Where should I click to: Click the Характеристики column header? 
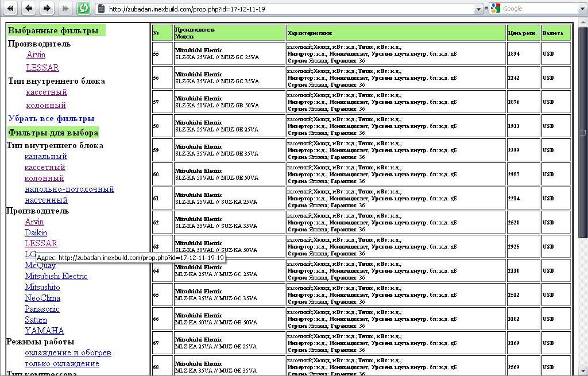[396, 33]
